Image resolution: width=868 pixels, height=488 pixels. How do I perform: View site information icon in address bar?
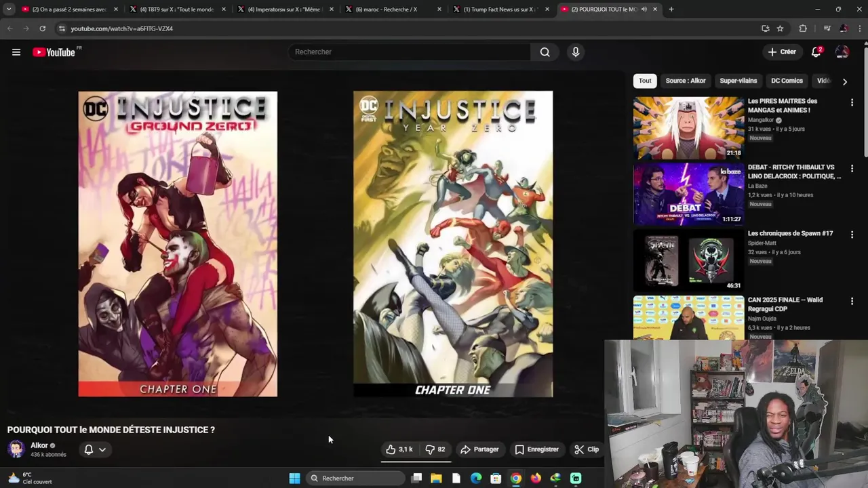[x=62, y=28]
